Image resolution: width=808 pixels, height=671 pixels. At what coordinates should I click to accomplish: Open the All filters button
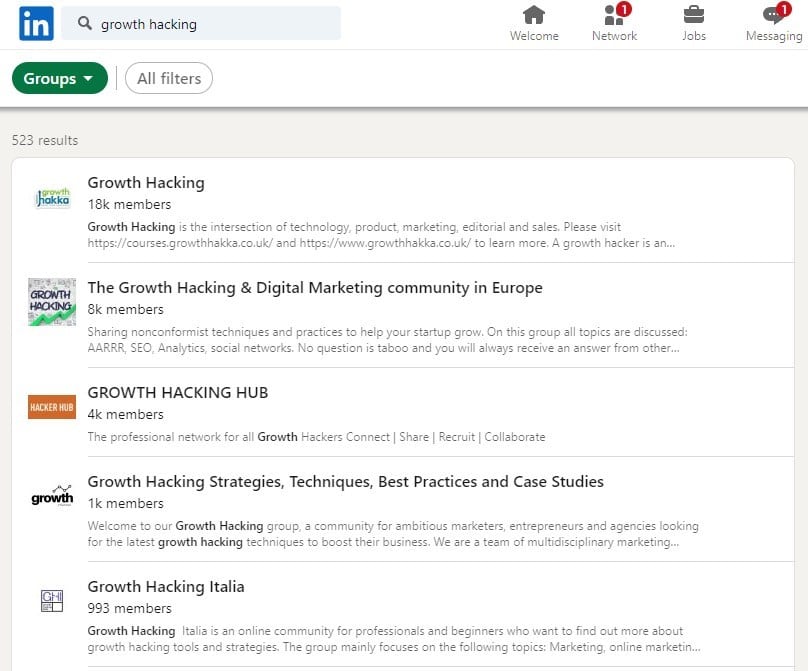point(169,78)
